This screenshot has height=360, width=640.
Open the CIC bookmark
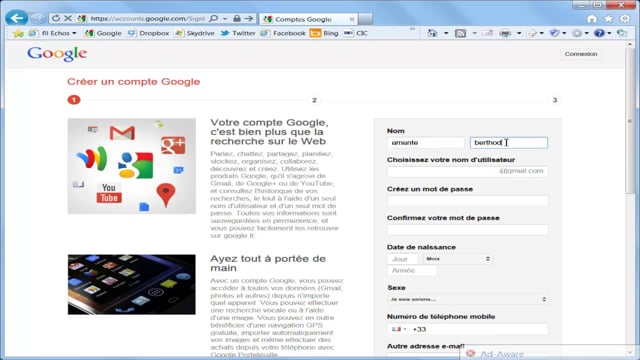click(x=356, y=33)
